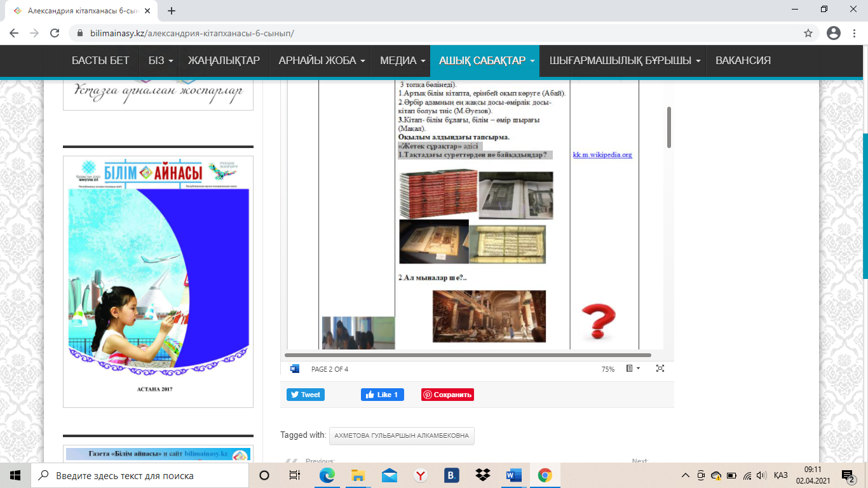
Task: Click the address bar URL field
Action: tap(438, 33)
